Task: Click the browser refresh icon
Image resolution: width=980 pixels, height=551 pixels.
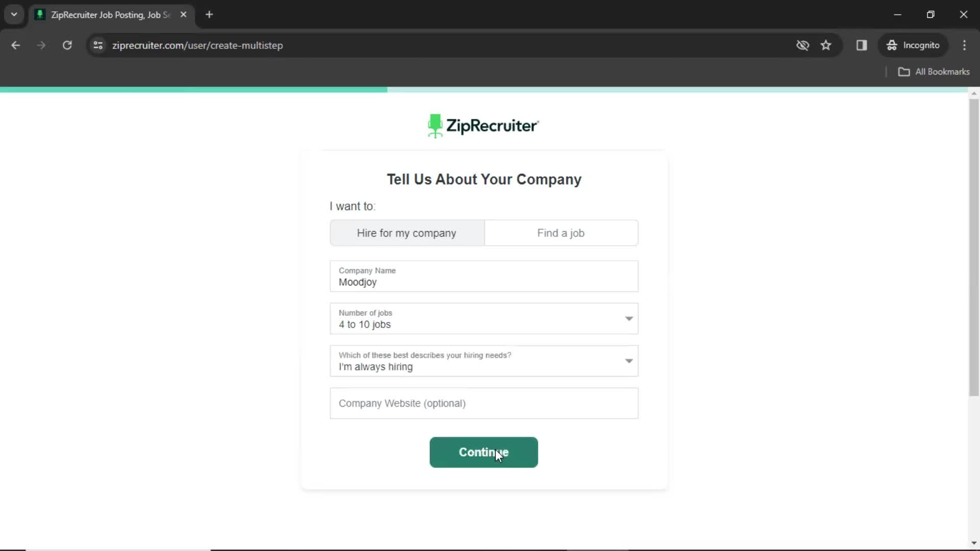Action: pos(67,45)
